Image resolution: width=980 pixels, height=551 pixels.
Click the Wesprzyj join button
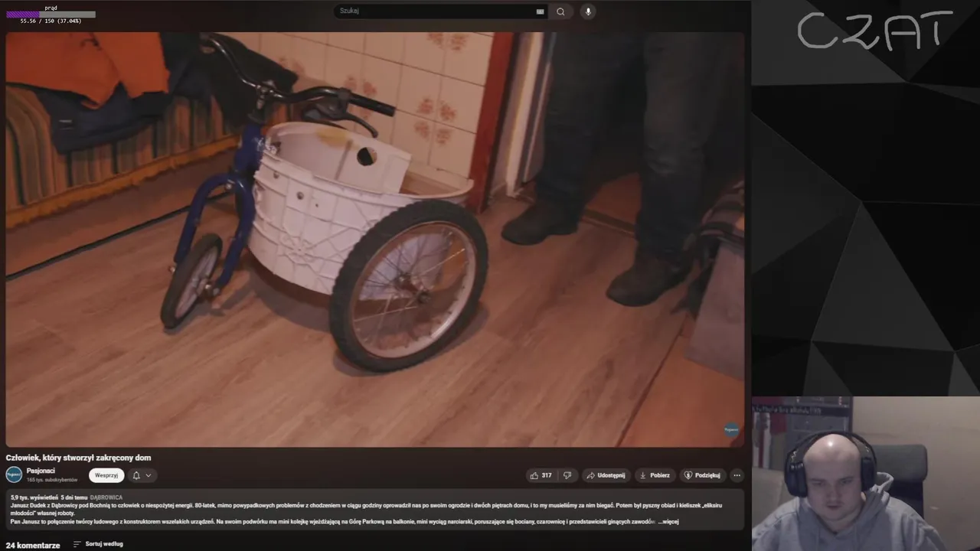[x=106, y=475]
